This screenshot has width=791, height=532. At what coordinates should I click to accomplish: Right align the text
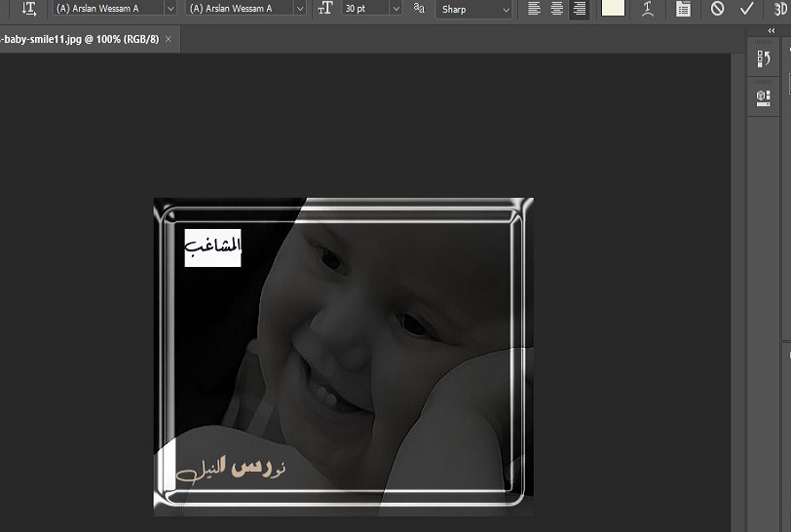coord(580,9)
